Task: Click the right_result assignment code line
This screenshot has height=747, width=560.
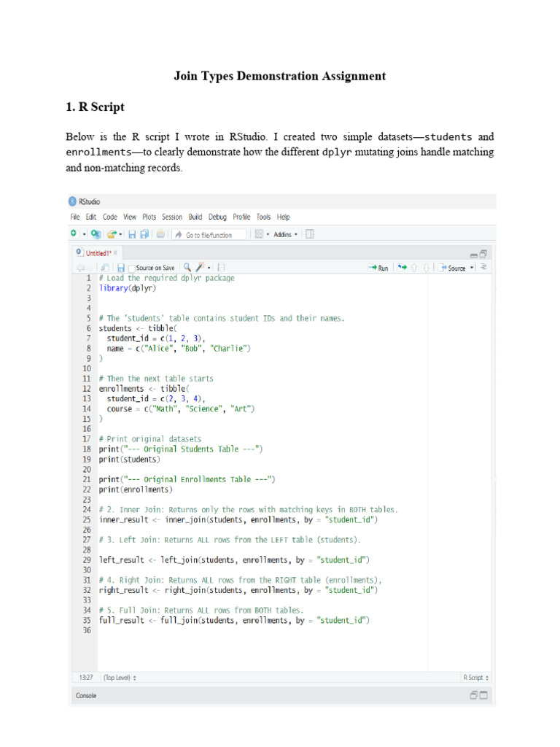Action: [238, 590]
